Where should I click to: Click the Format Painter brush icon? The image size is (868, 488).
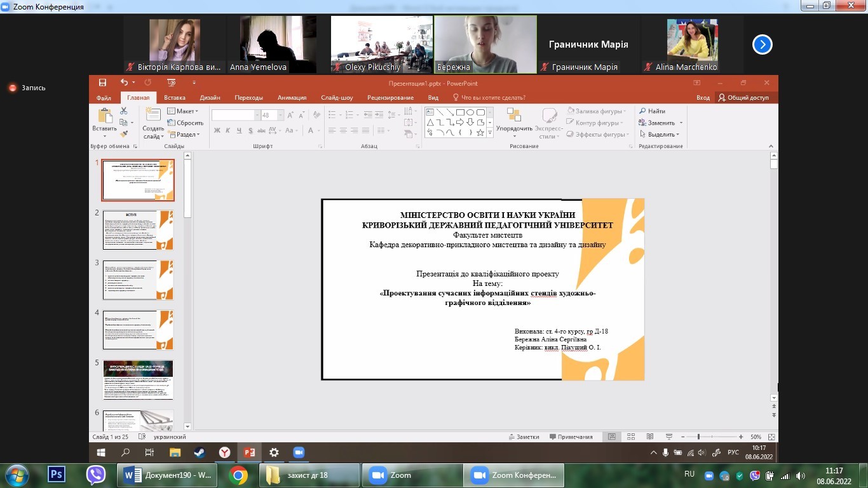[x=124, y=133]
